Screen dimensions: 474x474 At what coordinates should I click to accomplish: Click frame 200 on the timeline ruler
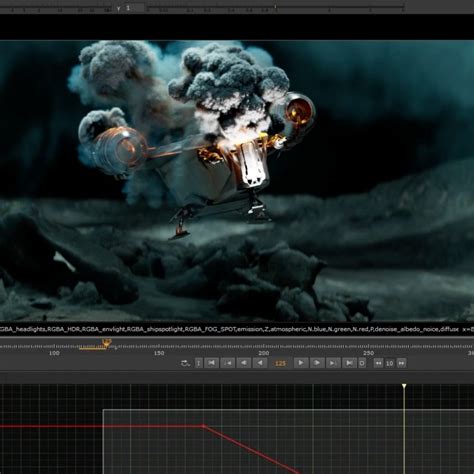point(263,353)
